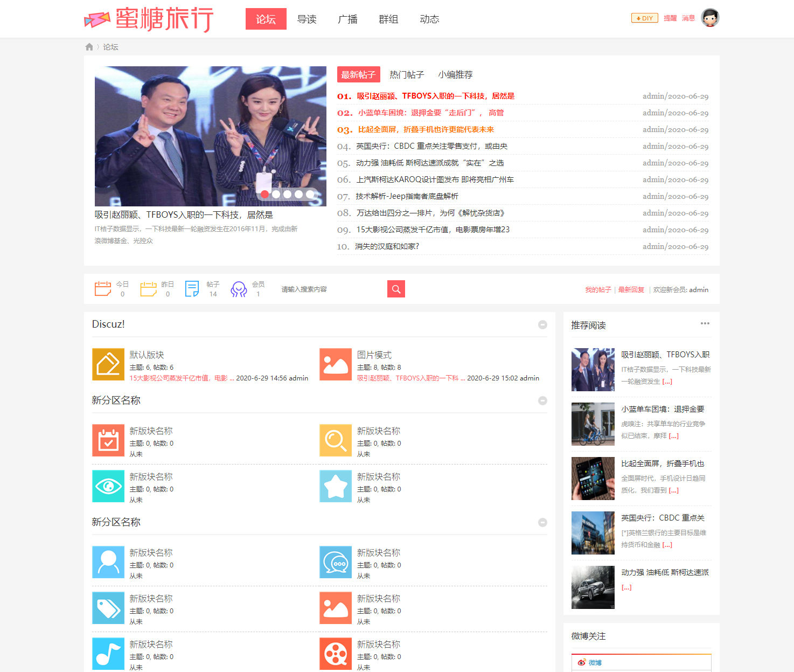The width and height of the screenshot is (794, 672).
Task: Click the teal eye forum icon
Action: tap(108, 486)
